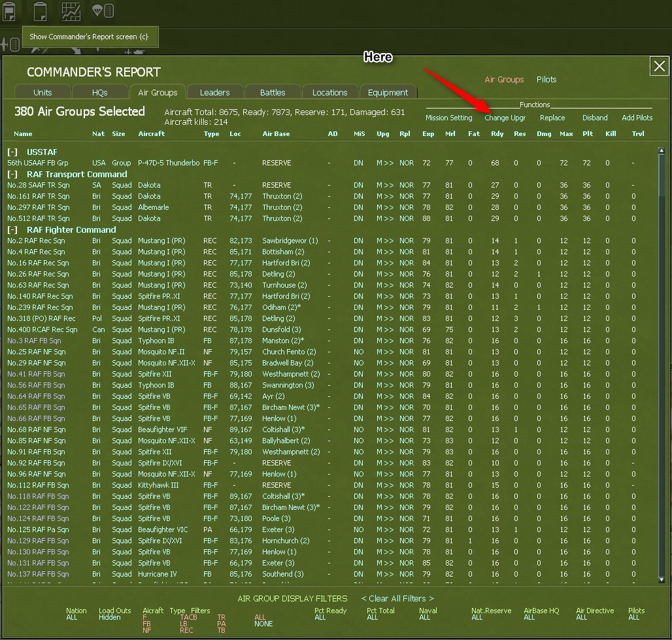
Task: Open the Leaders tab
Action: (214, 92)
